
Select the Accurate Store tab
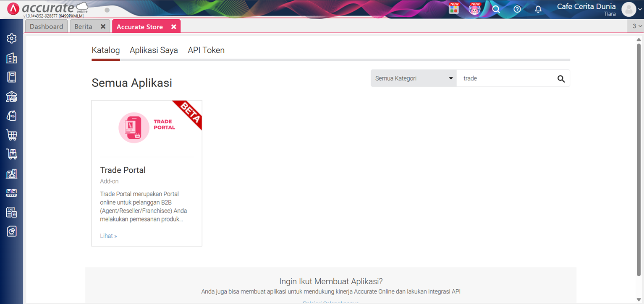[140, 27]
